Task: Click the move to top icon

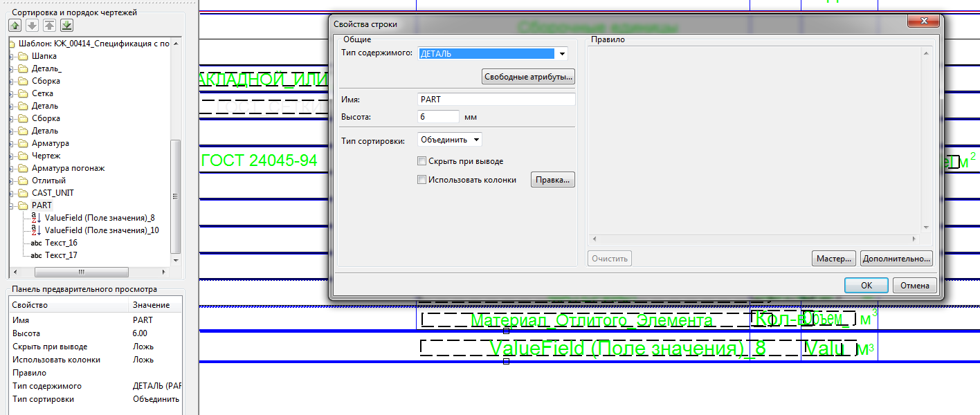Action: [49, 26]
